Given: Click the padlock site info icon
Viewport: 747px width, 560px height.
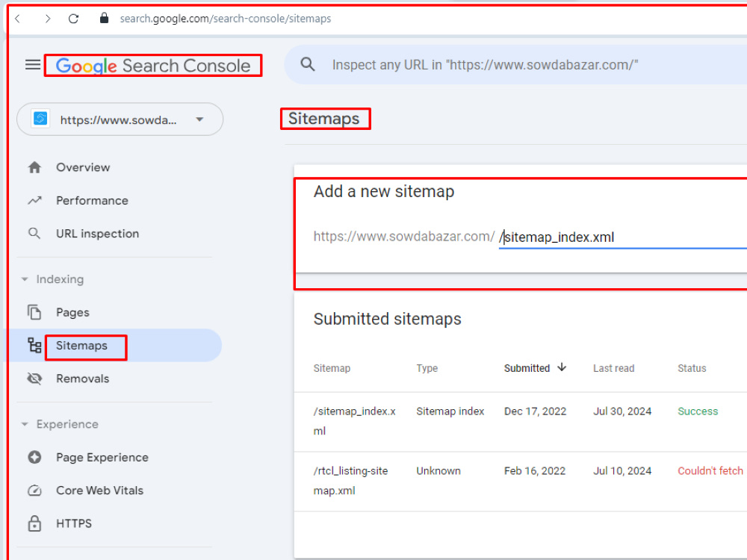Looking at the screenshot, I should (104, 18).
